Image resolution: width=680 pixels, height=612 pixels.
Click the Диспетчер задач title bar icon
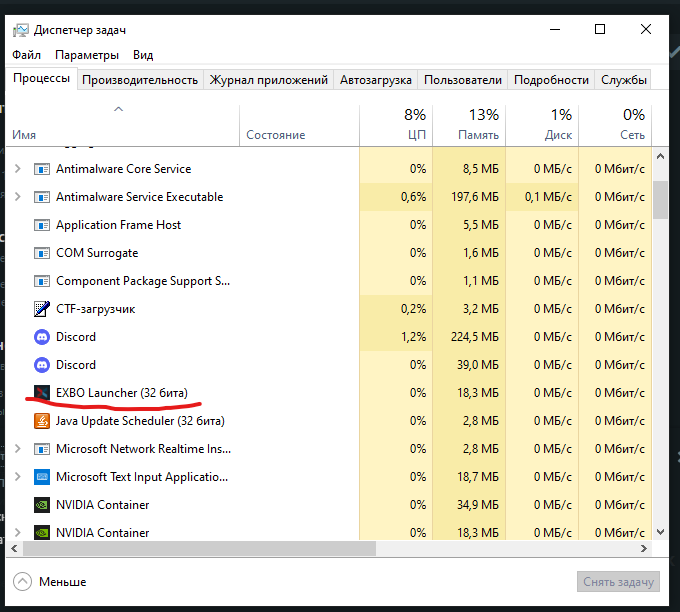click(x=20, y=30)
